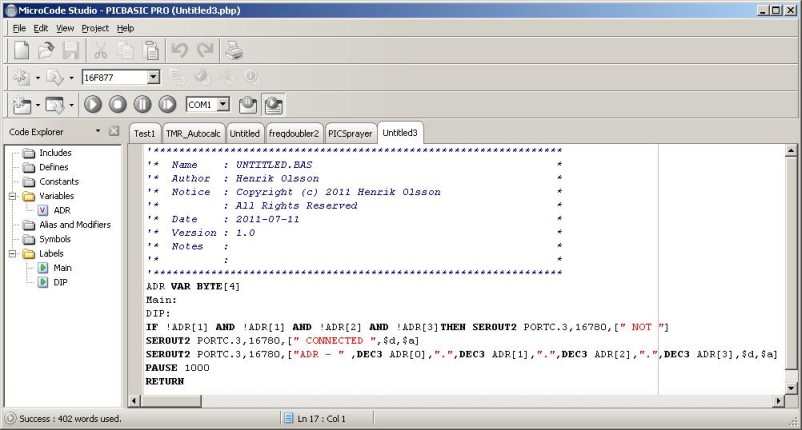Select the DIP label in Code Explorer

[61, 283]
